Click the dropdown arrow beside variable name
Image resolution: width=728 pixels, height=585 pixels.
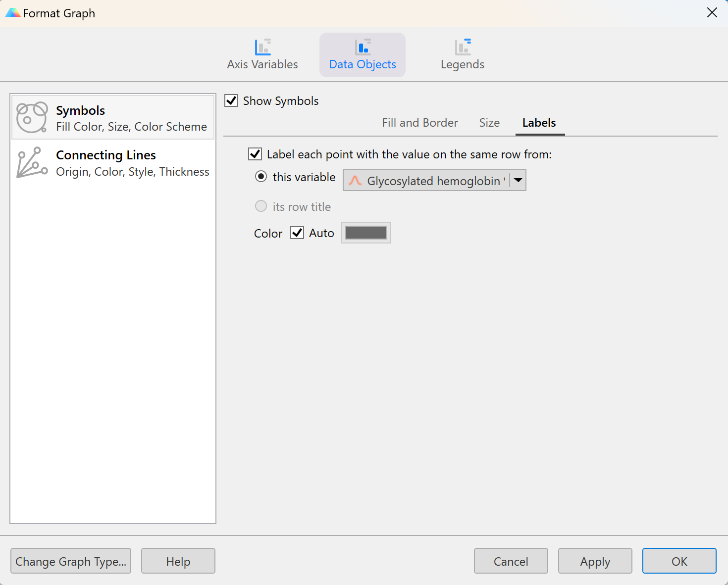click(x=518, y=181)
